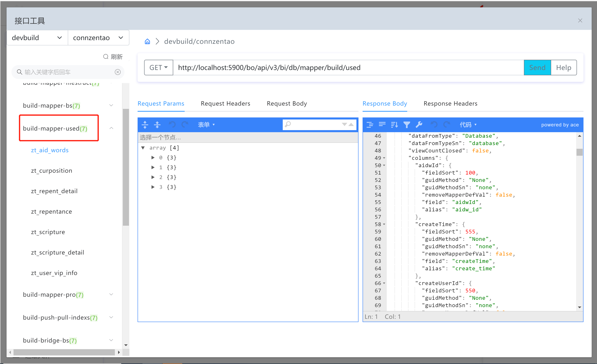Fold the aidwId block at line 50
597x364 pixels.
coord(384,165)
